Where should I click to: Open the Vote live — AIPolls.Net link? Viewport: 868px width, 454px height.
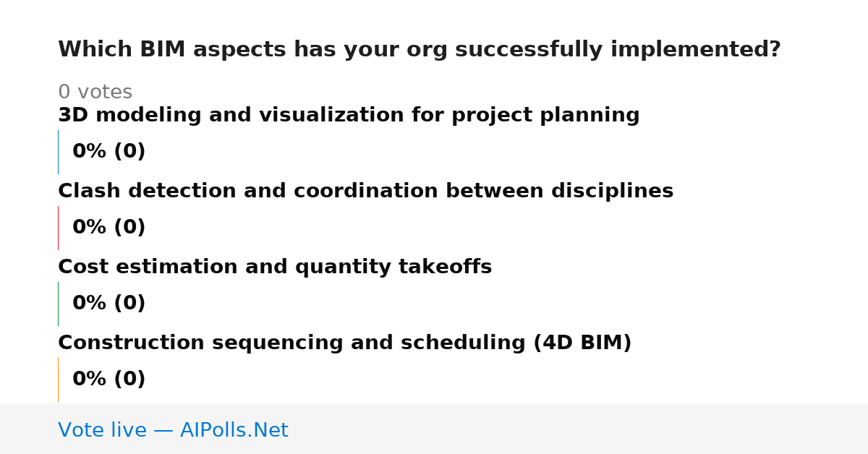click(173, 430)
